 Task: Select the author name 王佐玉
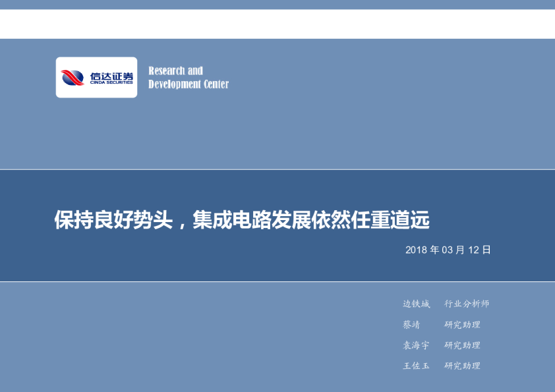click(416, 366)
